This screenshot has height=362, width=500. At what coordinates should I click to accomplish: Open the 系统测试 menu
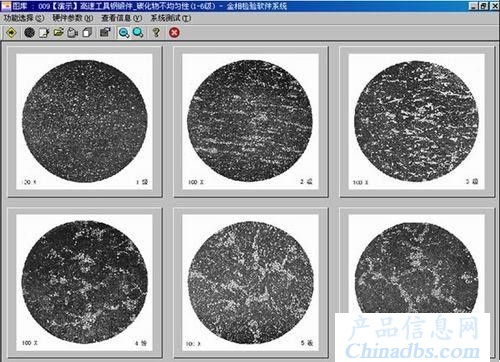pyautogui.click(x=170, y=18)
